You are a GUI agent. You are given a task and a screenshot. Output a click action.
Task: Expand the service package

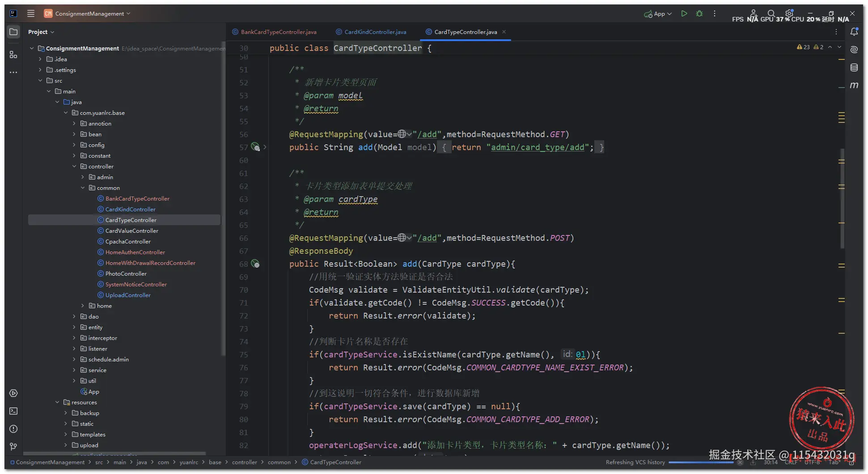74,370
